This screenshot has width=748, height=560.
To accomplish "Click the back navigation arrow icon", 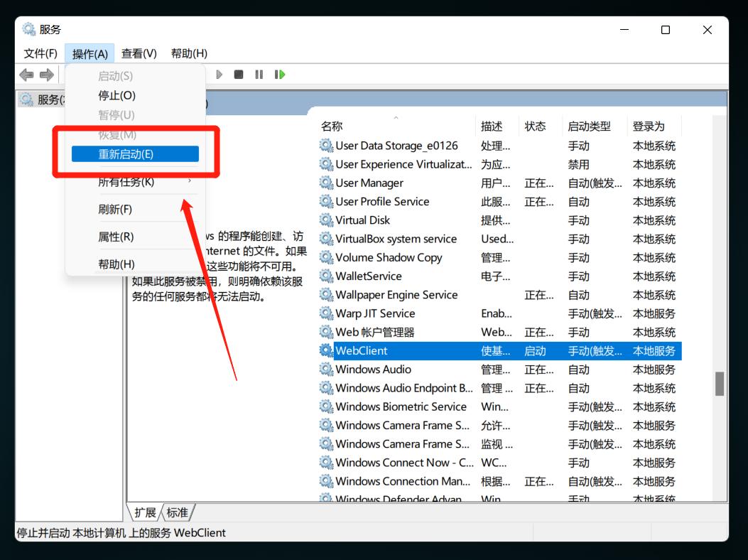I will point(26,74).
